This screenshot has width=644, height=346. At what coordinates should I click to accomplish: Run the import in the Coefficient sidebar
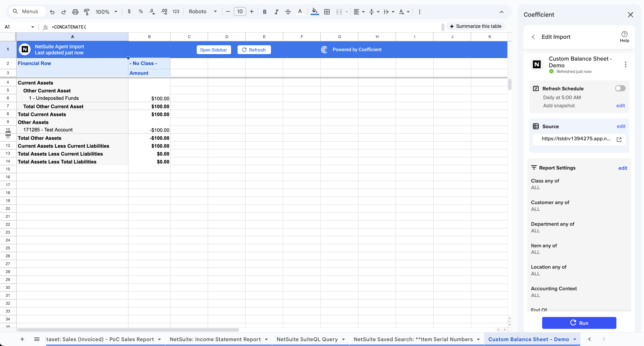(579, 323)
